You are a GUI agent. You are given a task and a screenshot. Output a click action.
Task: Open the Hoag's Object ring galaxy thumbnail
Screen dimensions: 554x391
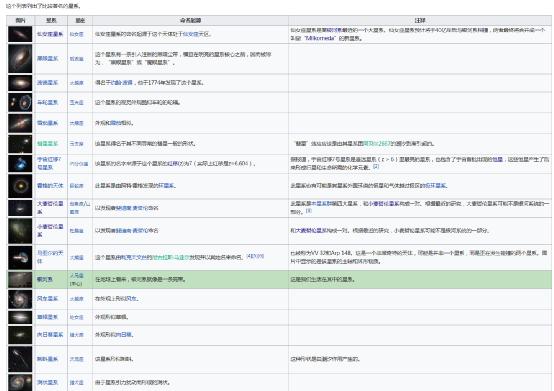(20, 185)
